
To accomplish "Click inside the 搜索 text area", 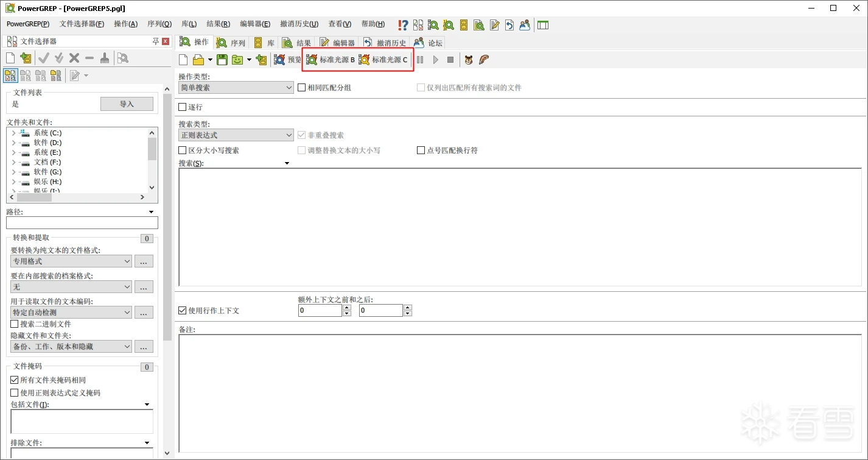I will [x=520, y=227].
